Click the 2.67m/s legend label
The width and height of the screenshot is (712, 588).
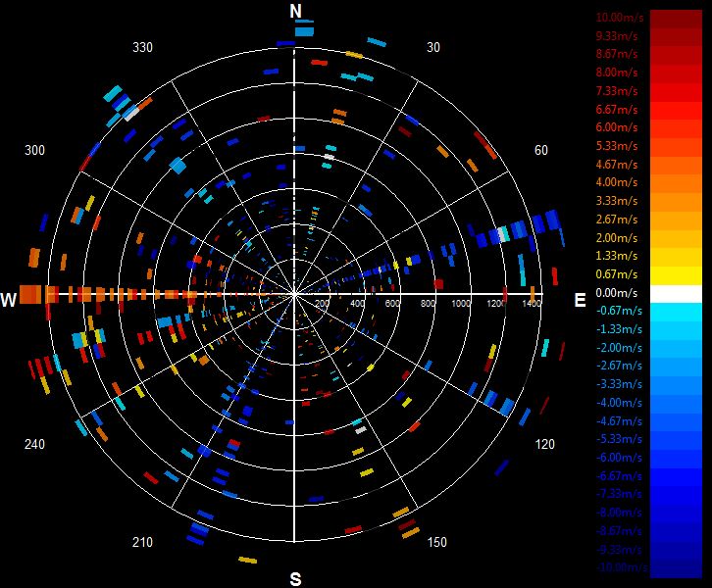(617, 220)
